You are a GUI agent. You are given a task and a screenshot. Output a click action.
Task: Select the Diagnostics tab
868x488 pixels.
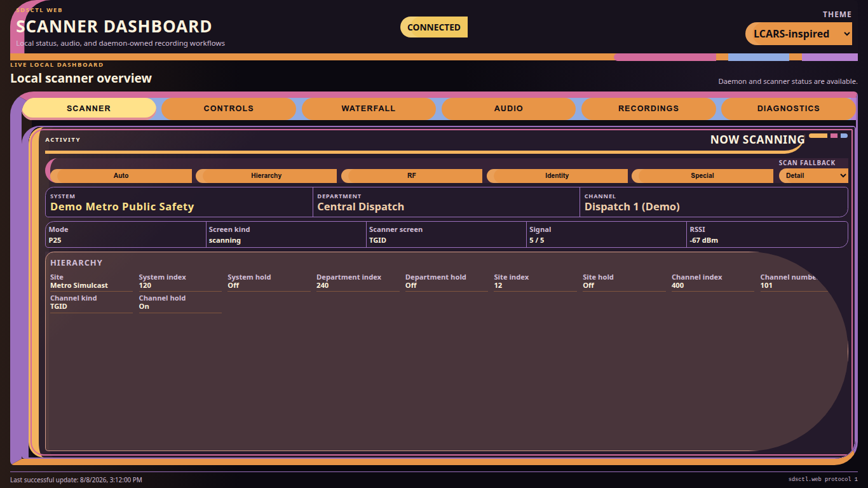[x=789, y=109]
